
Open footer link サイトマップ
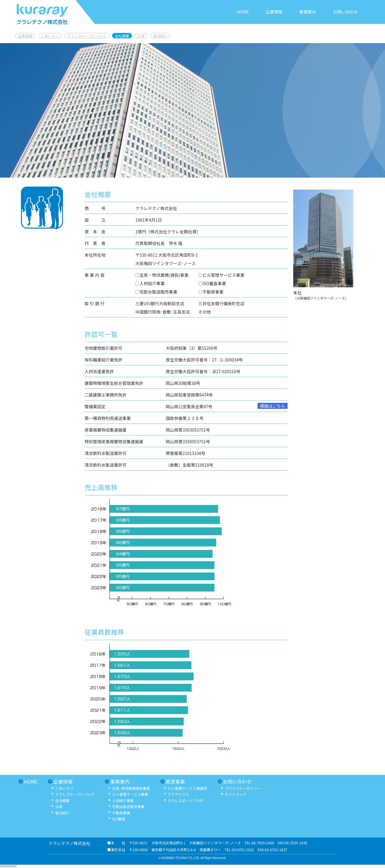click(235, 795)
